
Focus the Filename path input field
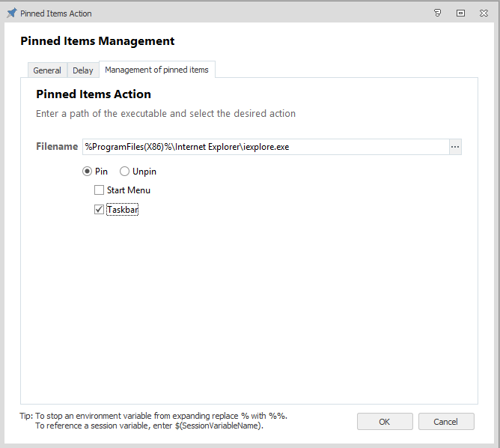(265, 147)
